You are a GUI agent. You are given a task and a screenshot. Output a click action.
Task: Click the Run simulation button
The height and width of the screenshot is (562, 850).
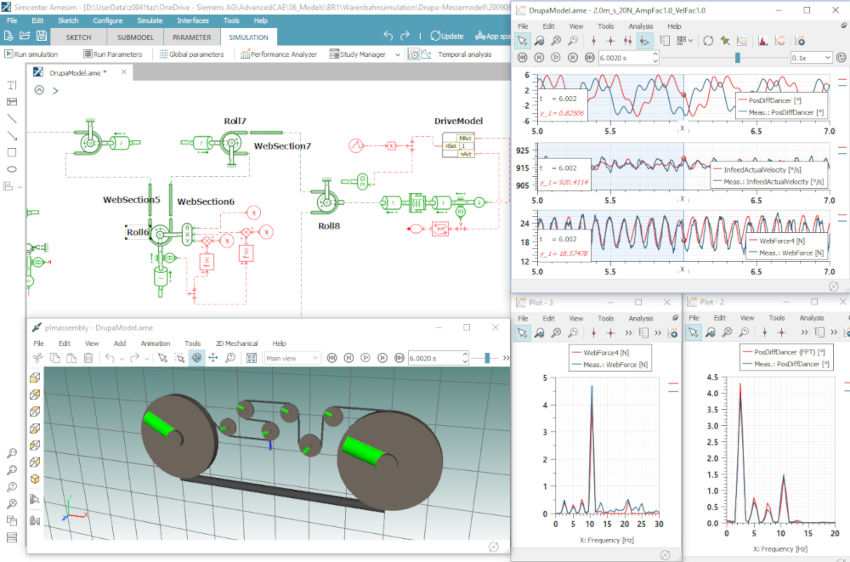[x=31, y=54]
